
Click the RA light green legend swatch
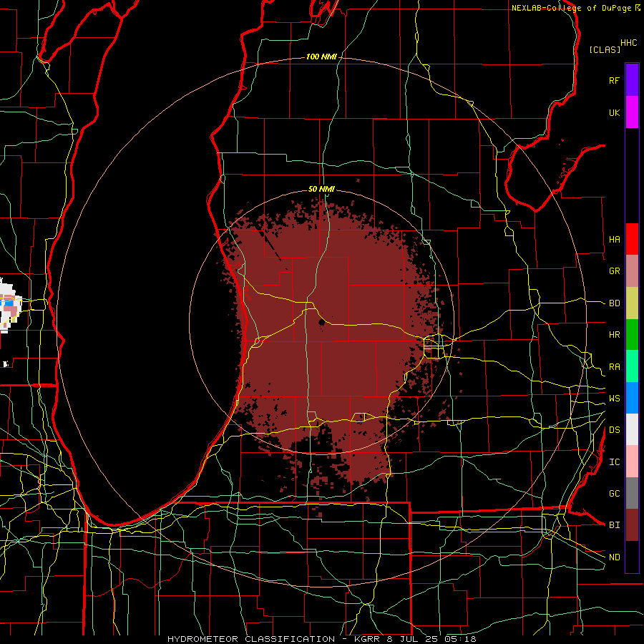[632, 366]
